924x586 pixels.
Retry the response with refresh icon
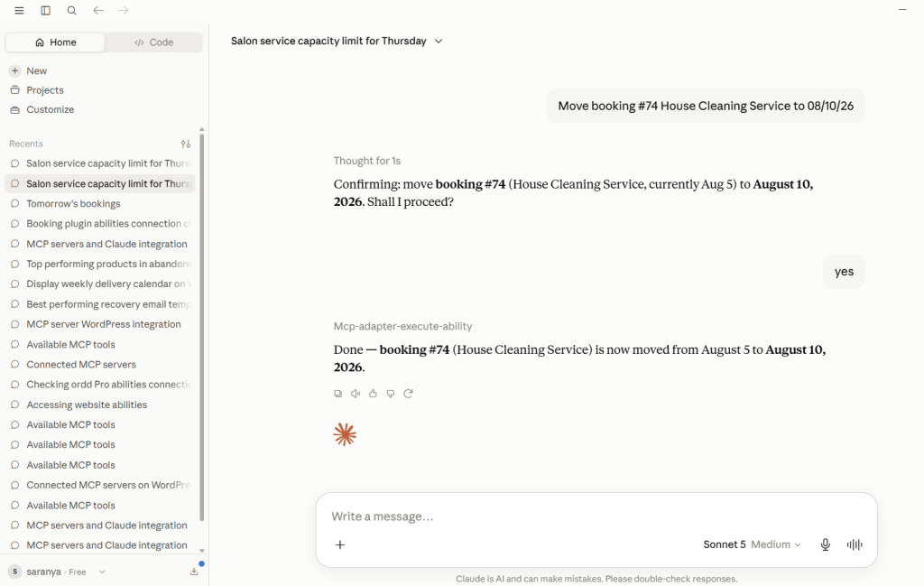coord(408,393)
